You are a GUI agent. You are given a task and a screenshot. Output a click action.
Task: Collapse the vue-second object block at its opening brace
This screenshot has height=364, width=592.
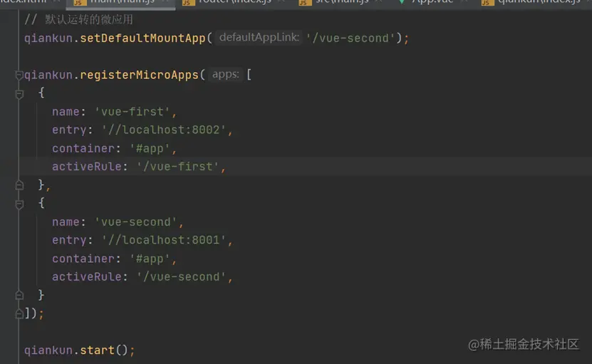point(19,204)
